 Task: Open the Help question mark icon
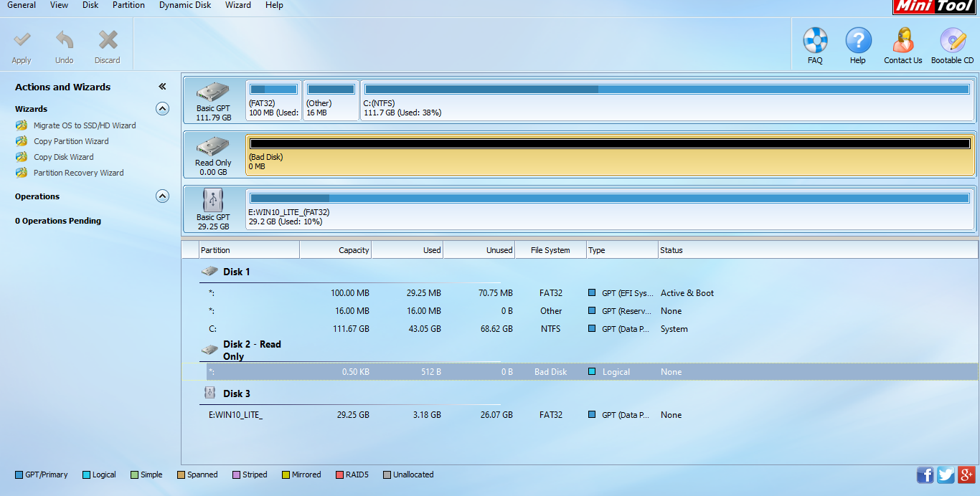tap(858, 41)
